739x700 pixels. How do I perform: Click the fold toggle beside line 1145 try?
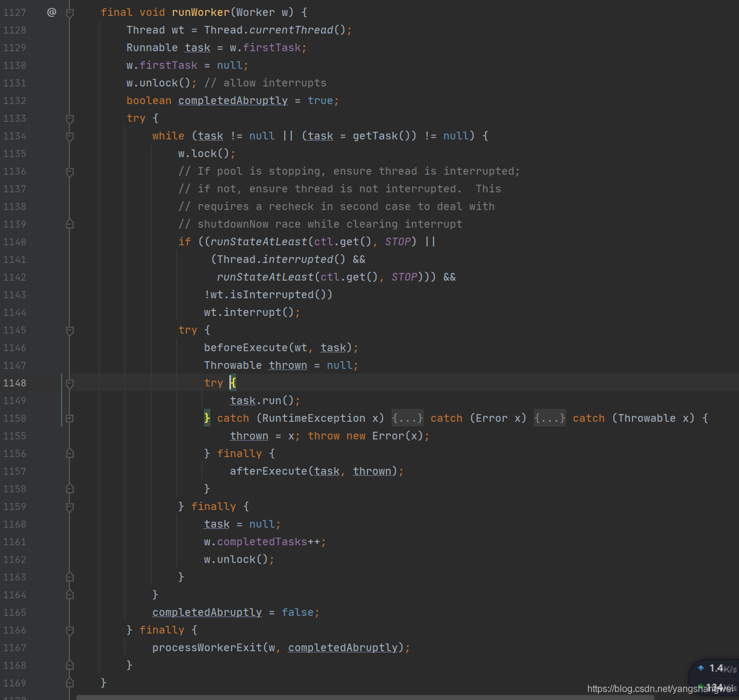pos(69,331)
